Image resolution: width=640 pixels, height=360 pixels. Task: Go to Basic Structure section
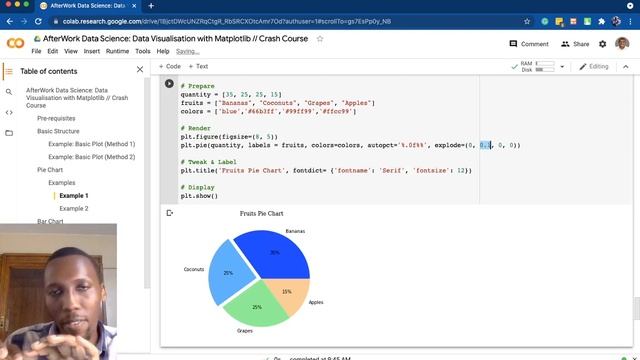point(58,131)
